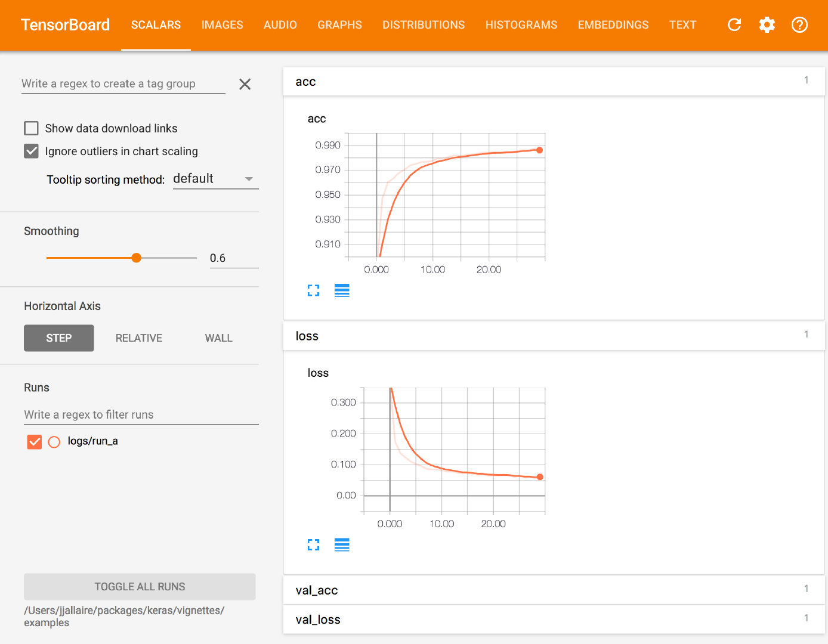
Task: Click the logs/run_a run label
Action: (93, 441)
